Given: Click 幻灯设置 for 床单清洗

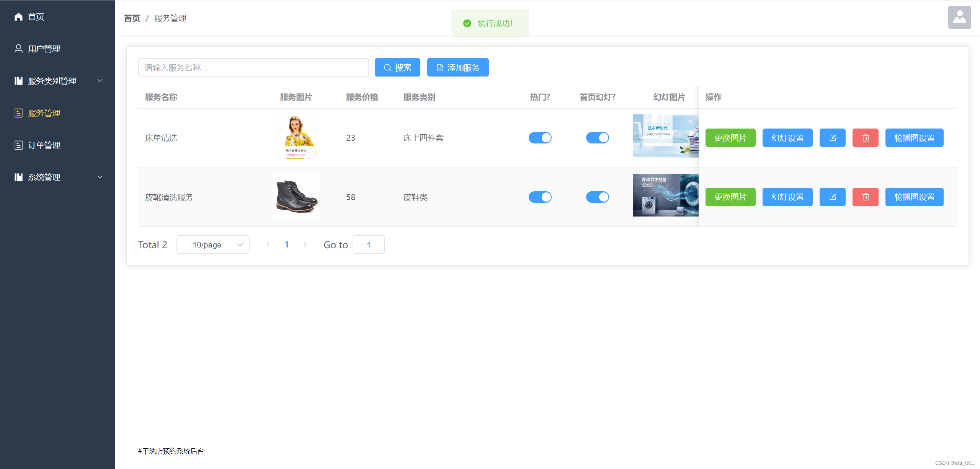Looking at the screenshot, I should [x=787, y=137].
